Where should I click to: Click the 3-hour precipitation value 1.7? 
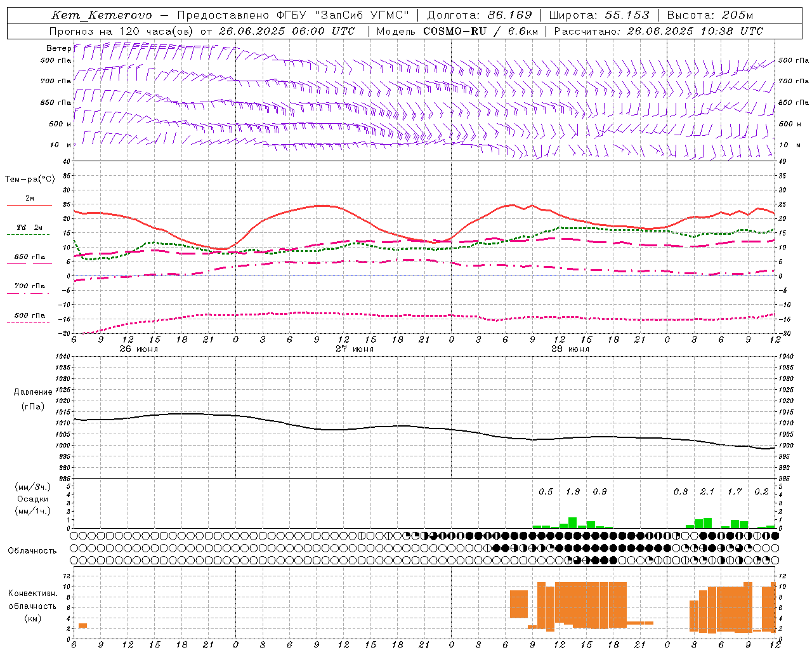point(735,492)
